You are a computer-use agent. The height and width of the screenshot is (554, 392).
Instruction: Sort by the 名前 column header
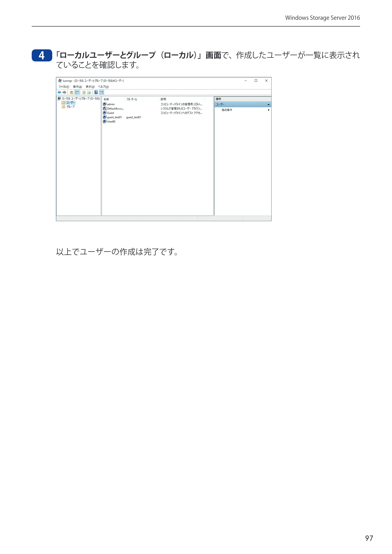[113, 99]
